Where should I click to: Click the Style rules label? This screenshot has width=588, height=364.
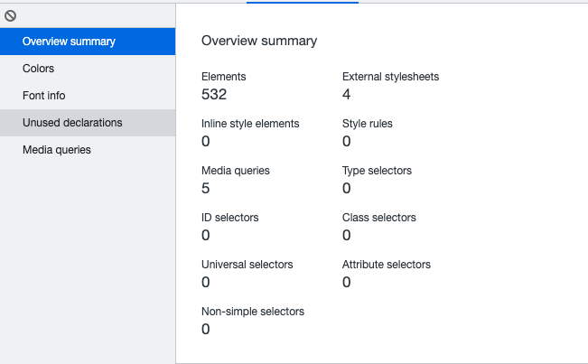tap(368, 124)
